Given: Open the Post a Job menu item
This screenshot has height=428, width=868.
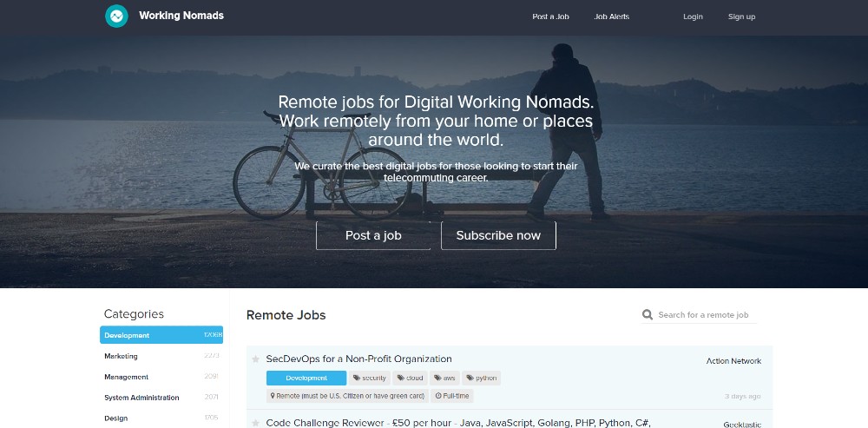Looking at the screenshot, I should coord(550,16).
